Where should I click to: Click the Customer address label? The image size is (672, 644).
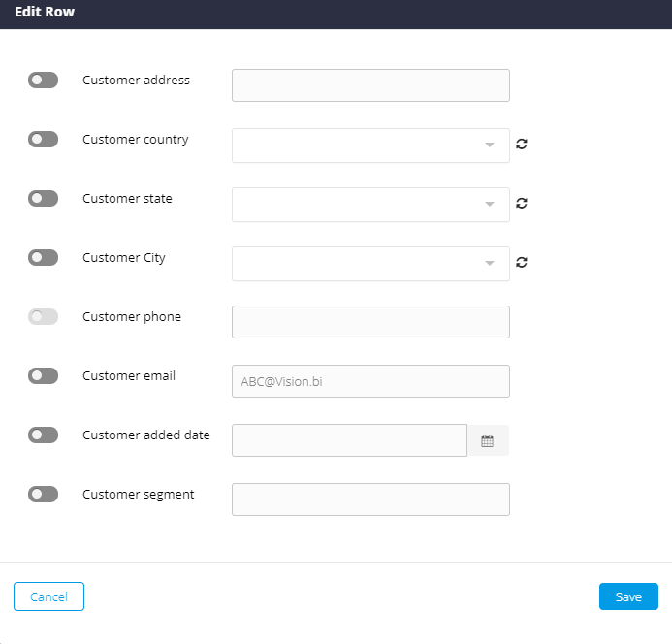[x=136, y=80]
